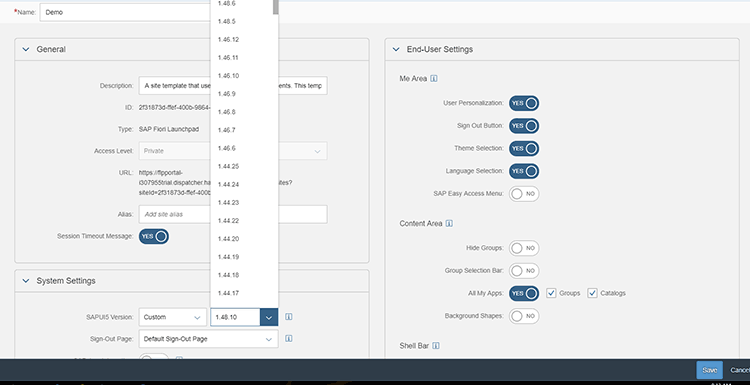Select version 1.44.22 from list

[x=244, y=221]
